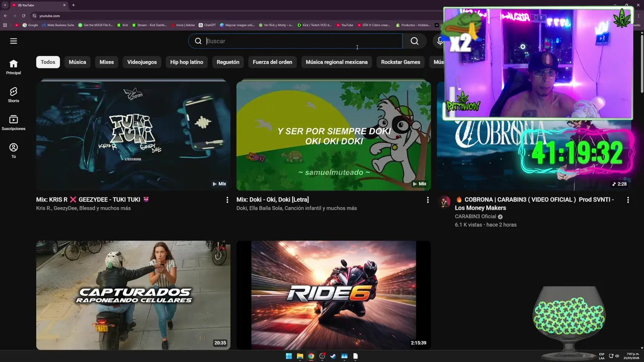Select the Todos filter chip
Image resolution: width=644 pixels, height=362 pixels.
click(x=48, y=62)
